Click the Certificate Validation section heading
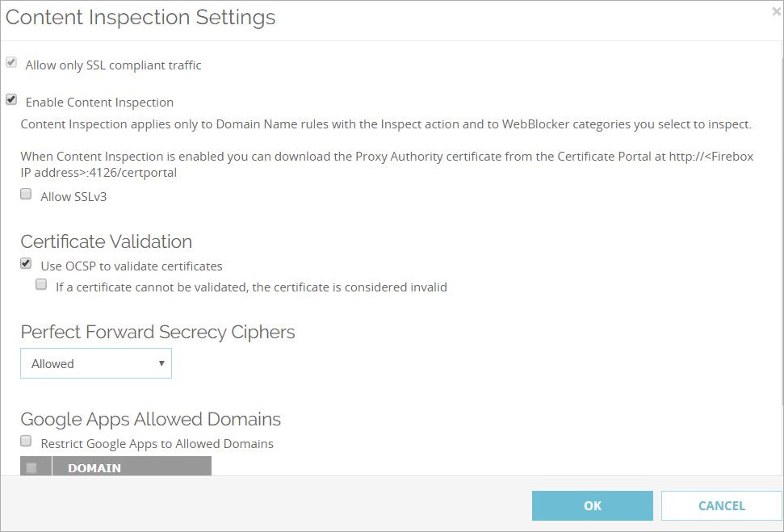The width and height of the screenshot is (784, 532). coord(106,241)
